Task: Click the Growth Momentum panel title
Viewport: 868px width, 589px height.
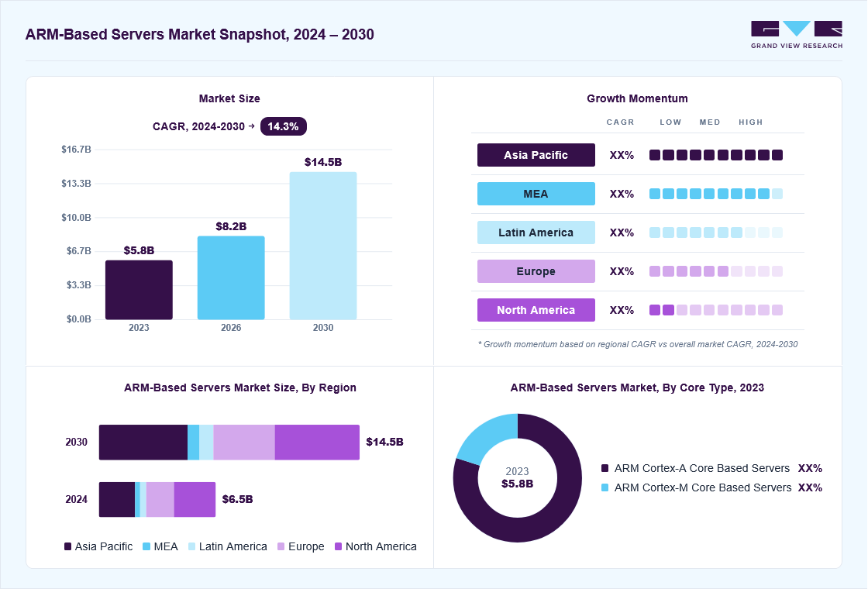Action: 638,98
